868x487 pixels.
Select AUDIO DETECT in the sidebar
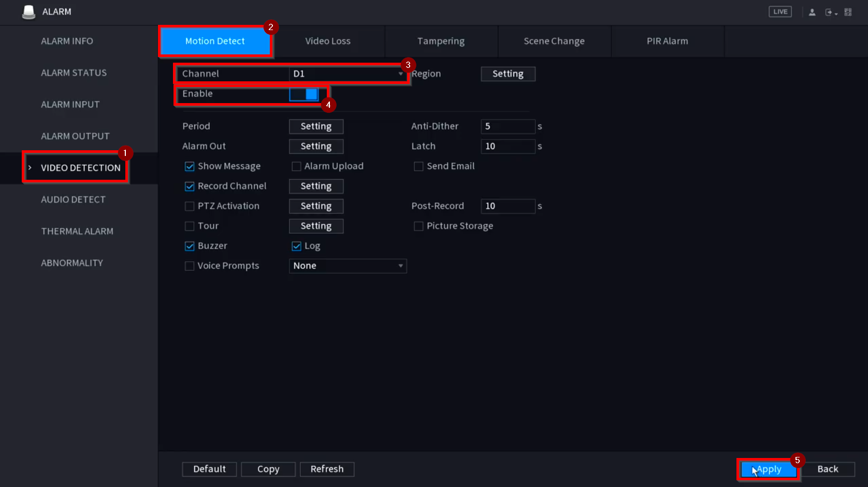pyautogui.click(x=73, y=199)
